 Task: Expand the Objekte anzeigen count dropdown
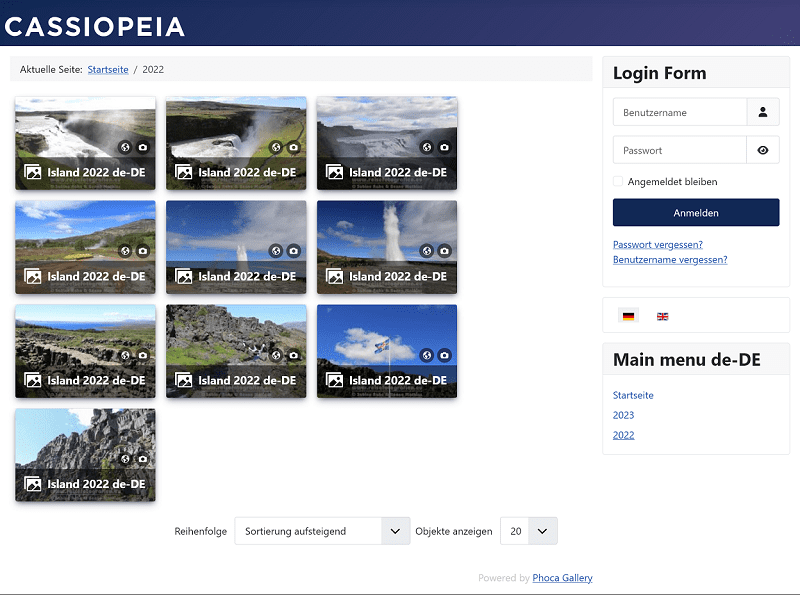tap(528, 531)
